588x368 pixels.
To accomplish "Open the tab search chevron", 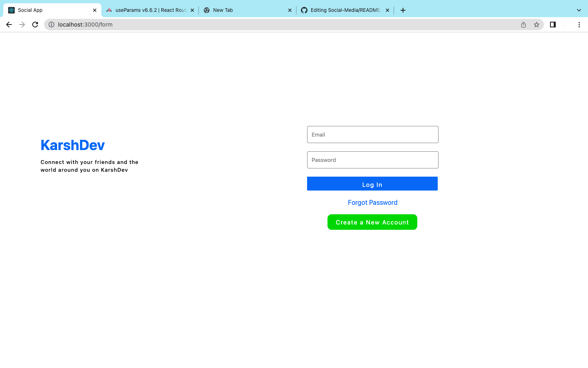I will (x=579, y=10).
